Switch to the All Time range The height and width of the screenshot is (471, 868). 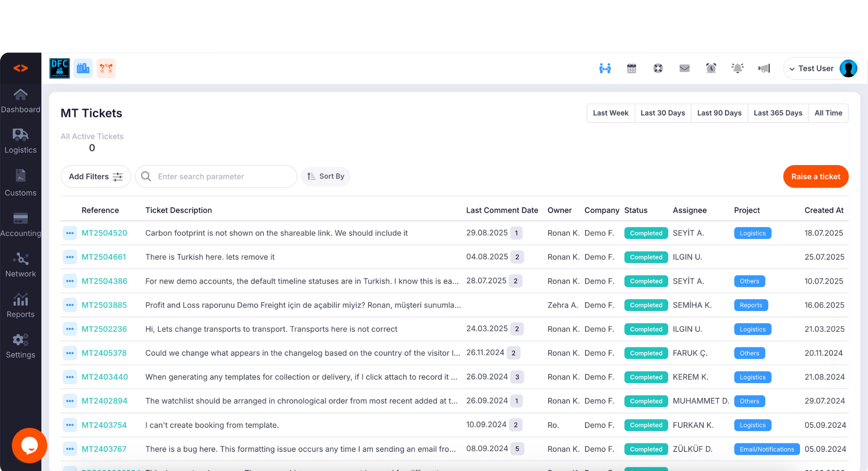point(828,113)
